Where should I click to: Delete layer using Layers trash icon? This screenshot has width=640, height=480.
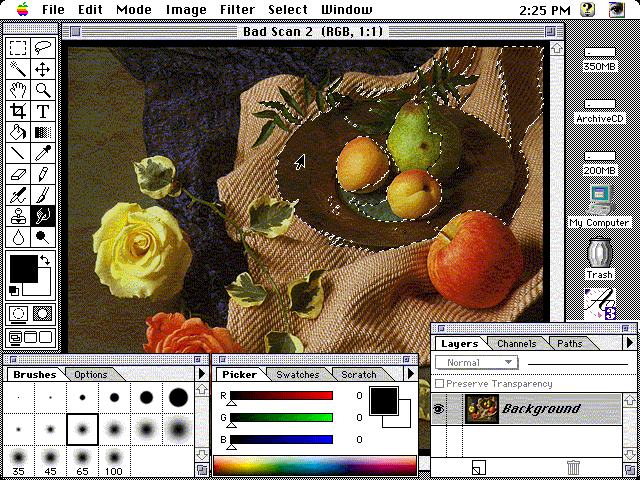coord(573,466)
